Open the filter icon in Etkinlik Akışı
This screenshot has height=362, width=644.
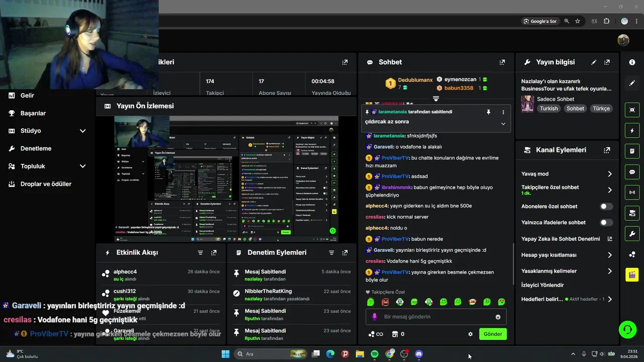200,252
